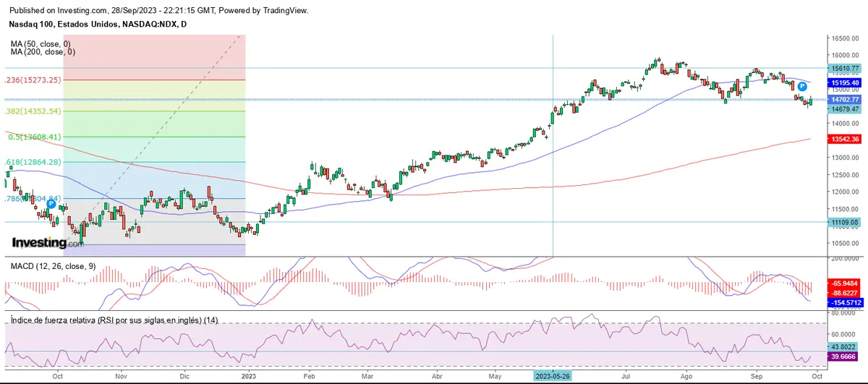Open the RSI (14) indicator legend
Image resolution: width=868 pixels, height=384 pixels.
click(114, 320)
